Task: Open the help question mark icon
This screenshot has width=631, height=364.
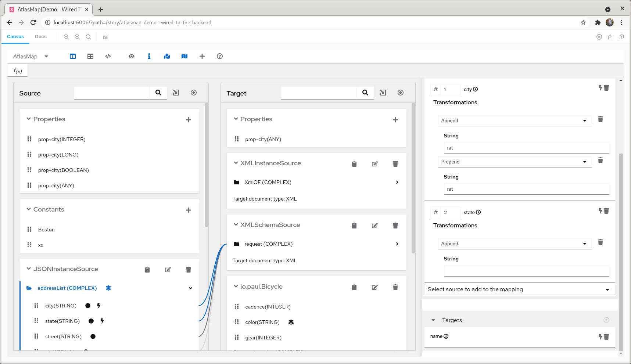Action: (219, 56)
